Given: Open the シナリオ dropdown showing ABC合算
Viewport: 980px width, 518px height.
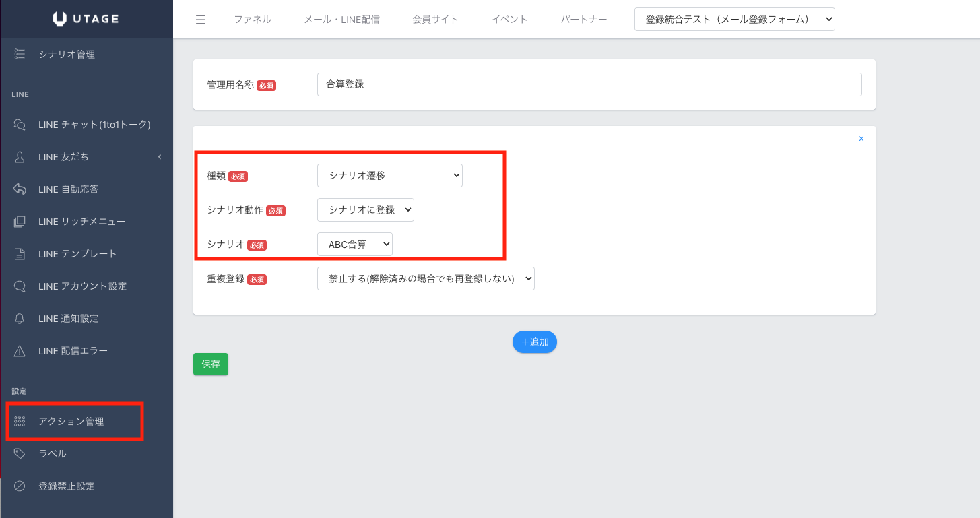Looking at the screenshot, I should click(354, 244).
